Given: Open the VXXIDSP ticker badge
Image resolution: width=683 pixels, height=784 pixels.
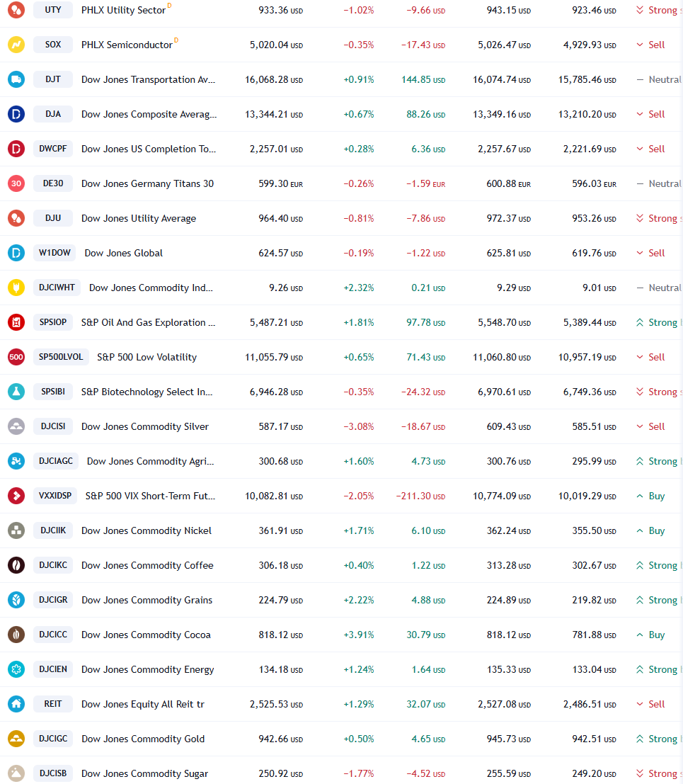Looking at the screenshot, I should 55,496.
